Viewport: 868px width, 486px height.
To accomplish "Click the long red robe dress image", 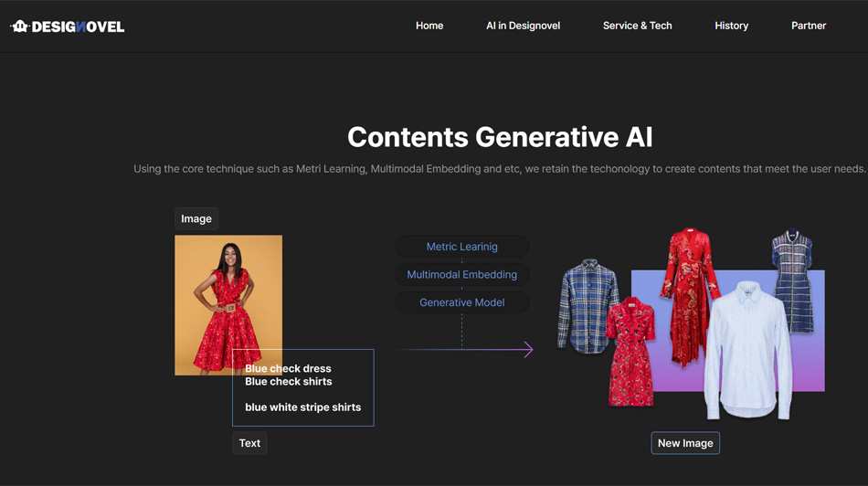I will click(689, 292).
